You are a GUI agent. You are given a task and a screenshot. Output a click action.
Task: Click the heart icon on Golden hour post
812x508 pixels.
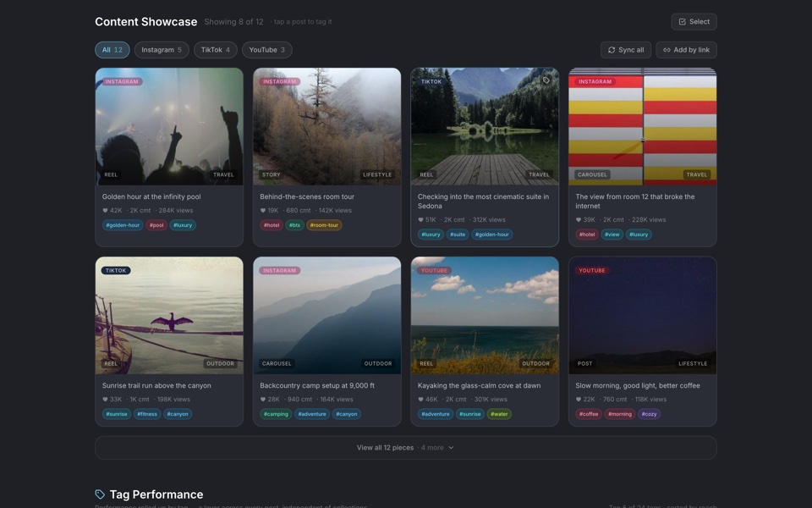(105, 211)
